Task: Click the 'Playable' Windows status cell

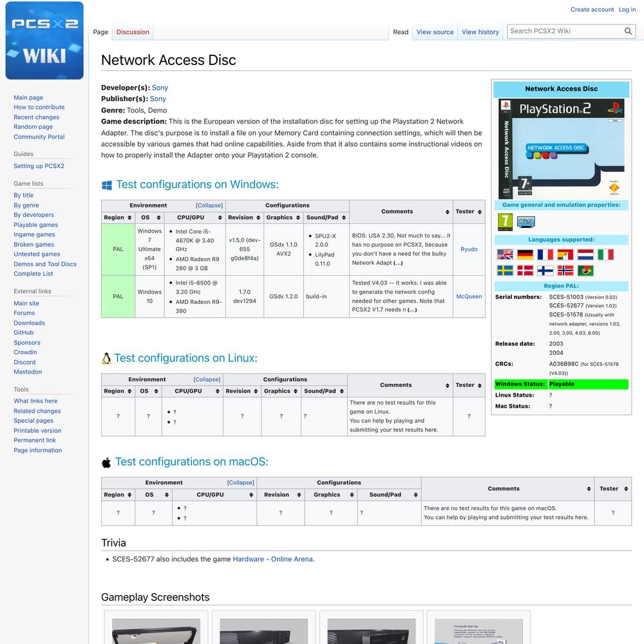Action: (x=588, y=384)
